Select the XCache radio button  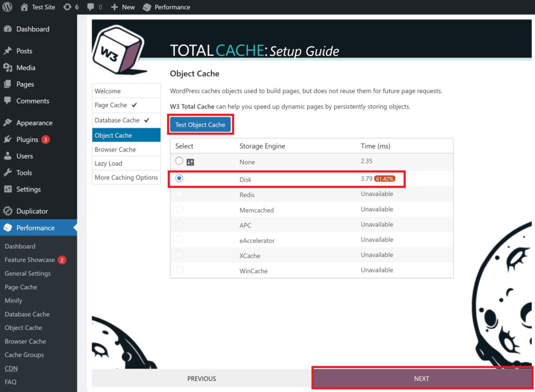179,255
